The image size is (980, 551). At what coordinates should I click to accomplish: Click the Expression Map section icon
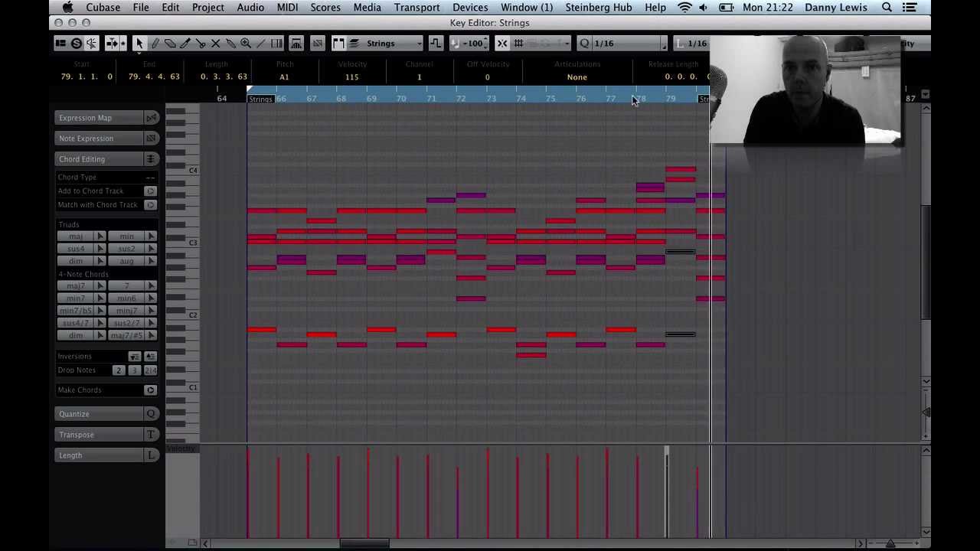(x=151, y=118)
